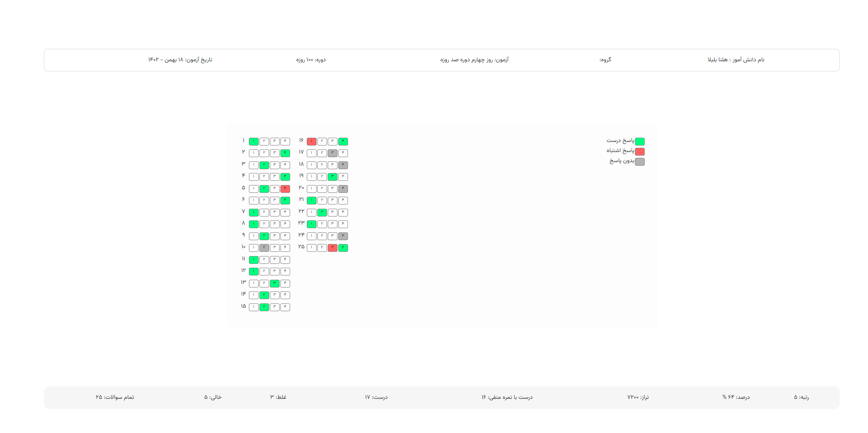Click empty option 1 of question 15
This screenshot has width=868, height=433.
click(254, 307)
